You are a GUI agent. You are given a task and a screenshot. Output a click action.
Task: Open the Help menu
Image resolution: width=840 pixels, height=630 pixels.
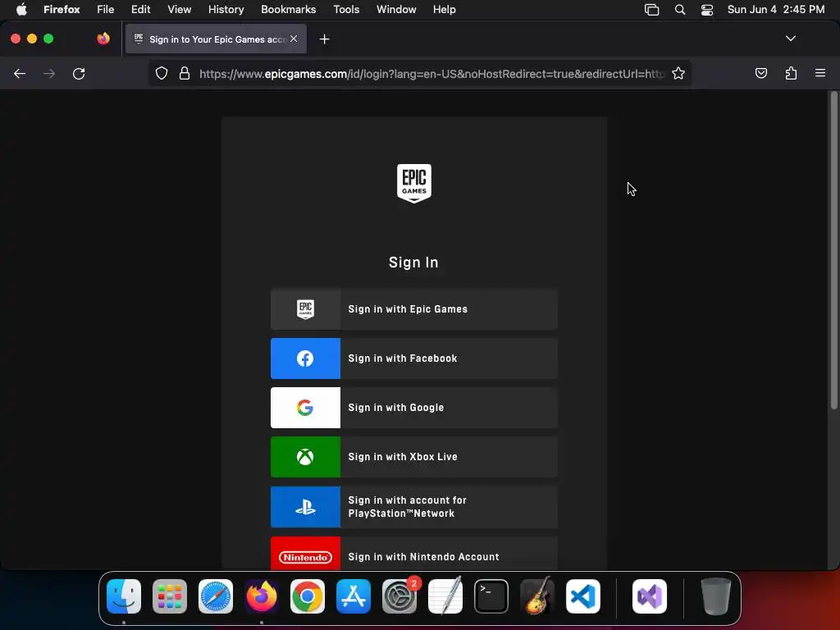[444, 10]
